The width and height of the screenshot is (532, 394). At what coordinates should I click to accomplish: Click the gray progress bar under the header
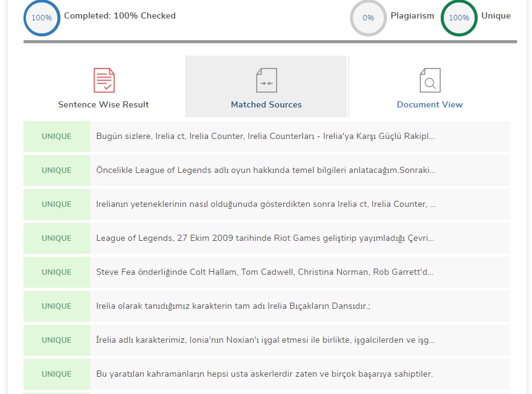click(x=270, y=41)
